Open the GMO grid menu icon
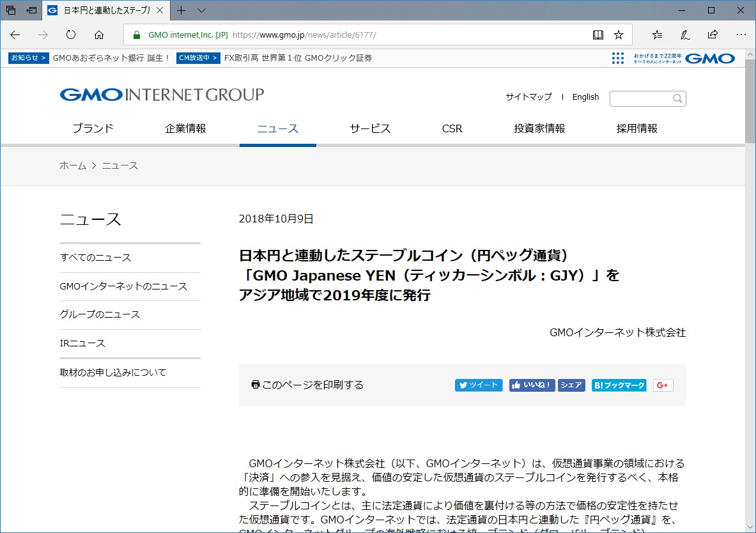 click(x=617, y=58)
